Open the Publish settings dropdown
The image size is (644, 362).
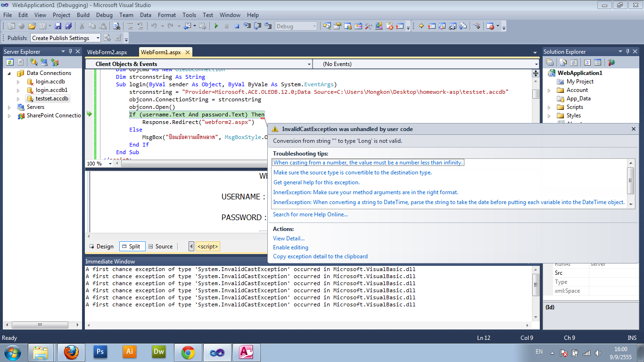pos(98,38)
